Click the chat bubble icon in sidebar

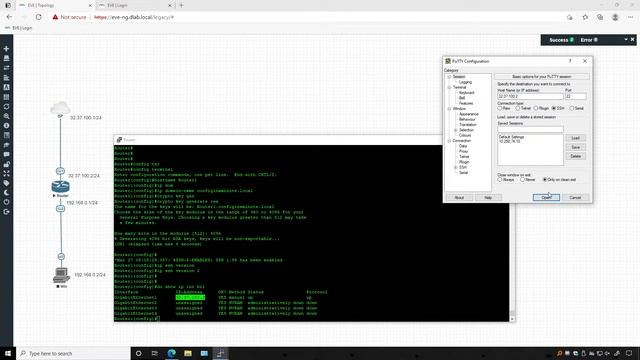pyautogui.click(x=6, y=155)
